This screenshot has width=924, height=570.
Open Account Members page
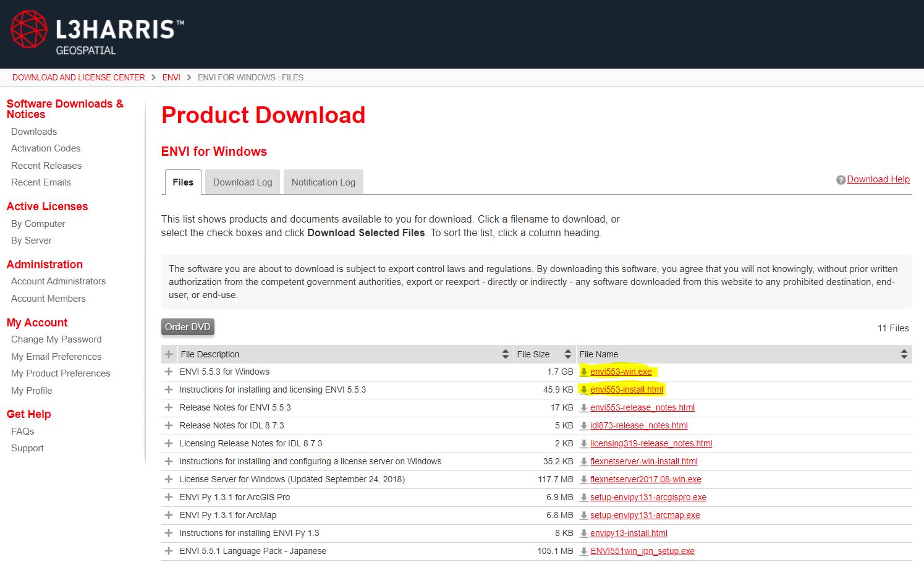pos(48,299)
